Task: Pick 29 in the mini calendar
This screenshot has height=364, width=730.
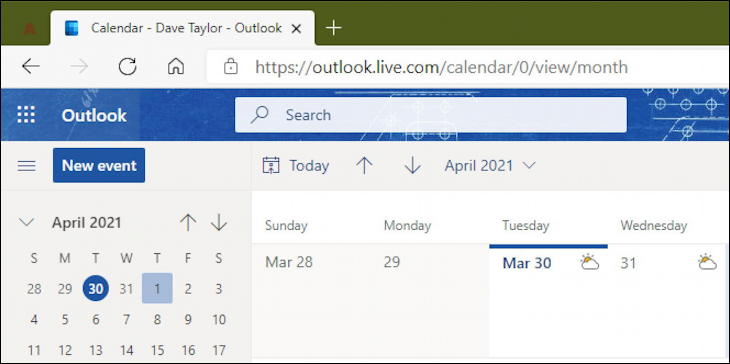Action: [x=65, y=289]
